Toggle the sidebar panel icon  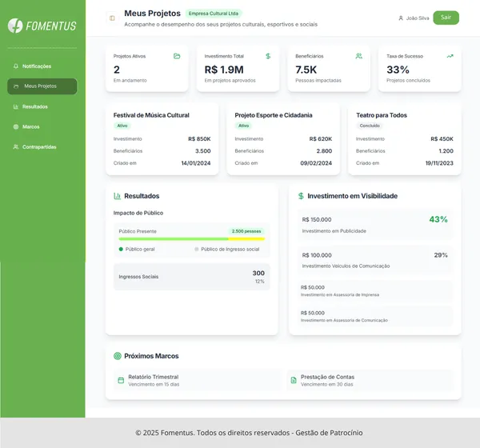(x=112, y=18)
